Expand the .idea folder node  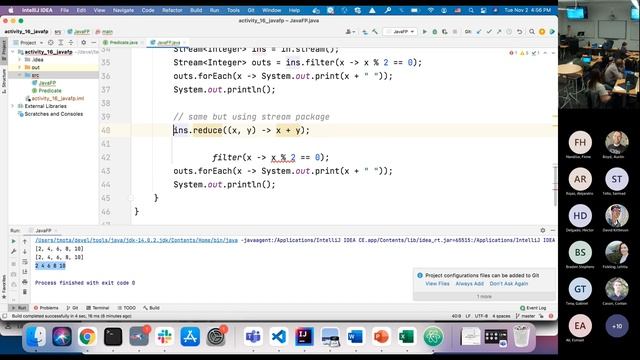pyautogui.click(x=20, y=60)
